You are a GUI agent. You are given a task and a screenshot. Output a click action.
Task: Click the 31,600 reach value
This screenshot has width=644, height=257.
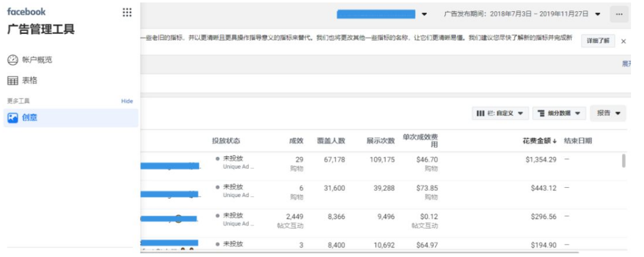(x=334, y=188)
